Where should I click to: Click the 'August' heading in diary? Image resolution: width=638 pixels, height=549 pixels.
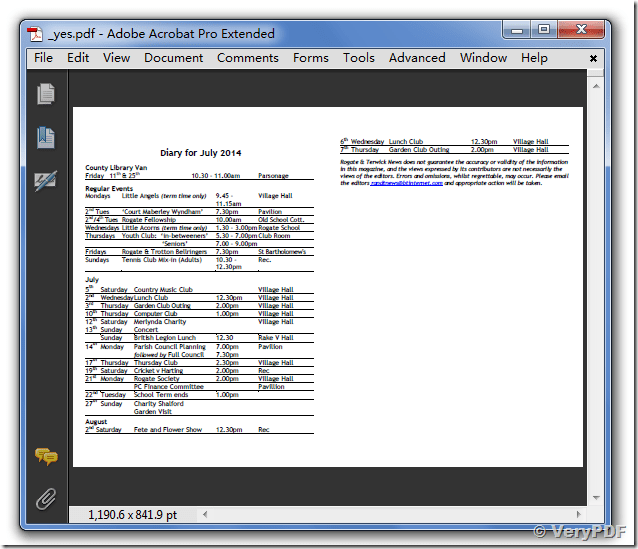coord(96,422)
